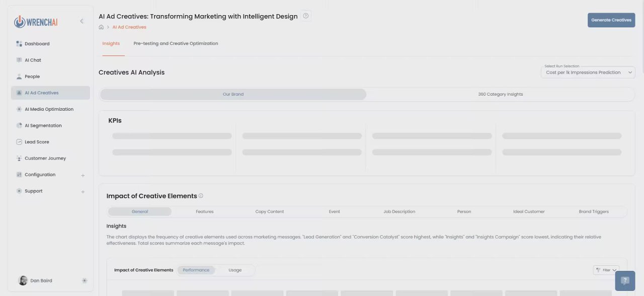
Task: Open Dan Baird's user profile
Action: tap(41, 280)
